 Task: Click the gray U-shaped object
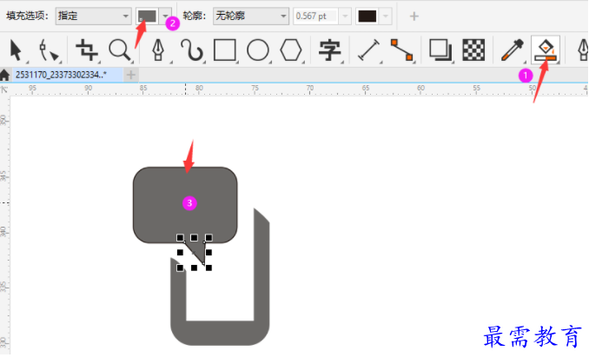click(x=220, y=333)
